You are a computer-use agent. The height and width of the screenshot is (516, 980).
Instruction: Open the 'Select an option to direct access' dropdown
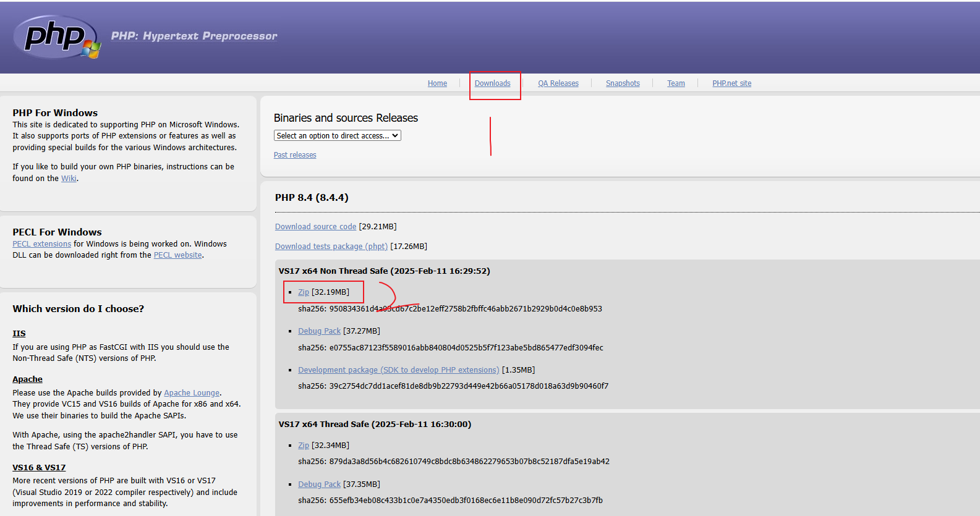[x=338, y=135]
